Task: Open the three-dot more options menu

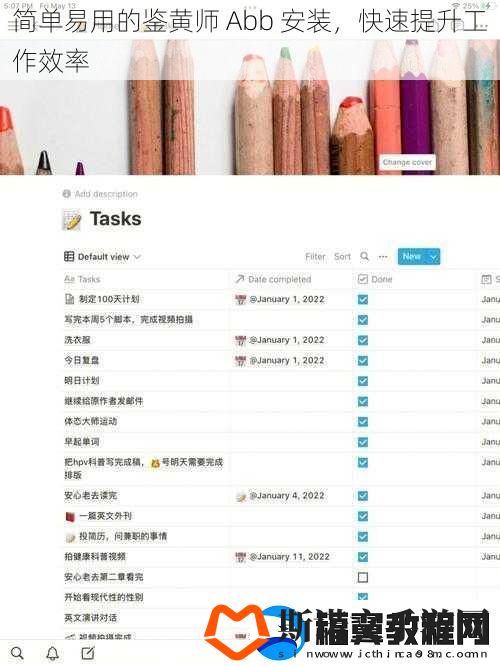Action: [x=383, y=257]
